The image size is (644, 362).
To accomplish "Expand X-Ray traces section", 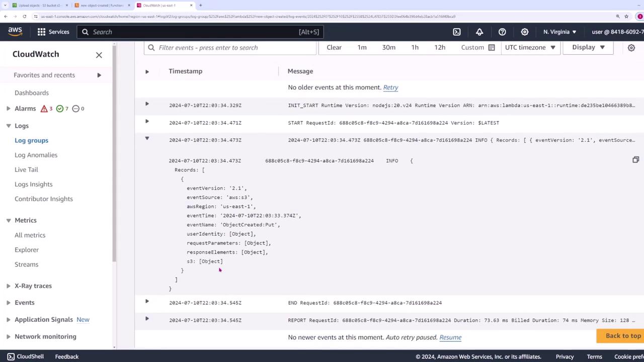I will (x=8, y=286).
